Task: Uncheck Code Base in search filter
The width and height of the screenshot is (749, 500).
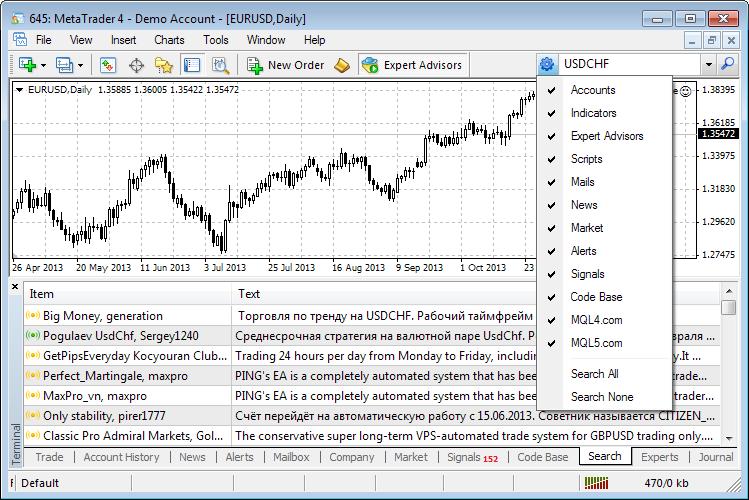Action: pyautogui.click(x=604, y=297)
